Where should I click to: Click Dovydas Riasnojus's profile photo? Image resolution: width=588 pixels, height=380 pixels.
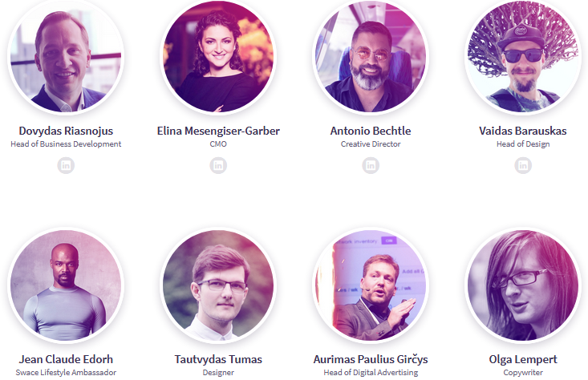coord(66,56)
